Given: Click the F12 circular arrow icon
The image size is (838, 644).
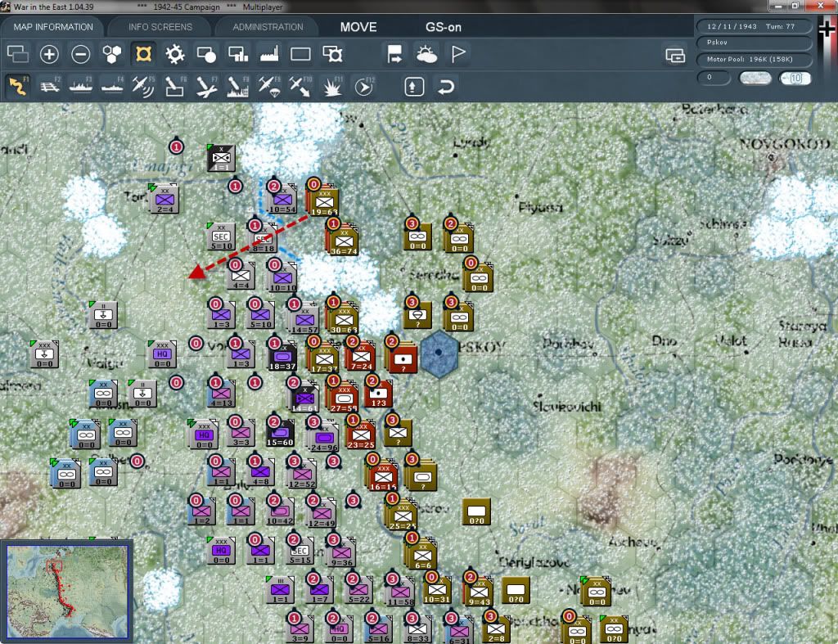Looking at the screenshot, I should (363, 86).
